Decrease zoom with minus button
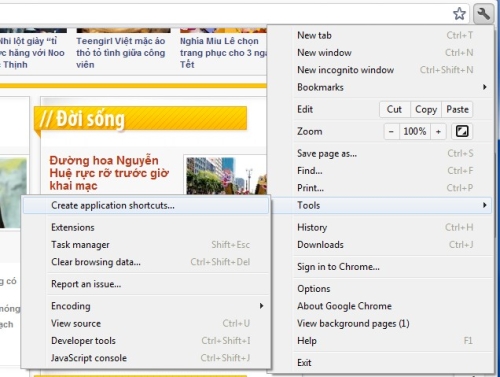This screenshot has height=377, width=500. point(391,131)
